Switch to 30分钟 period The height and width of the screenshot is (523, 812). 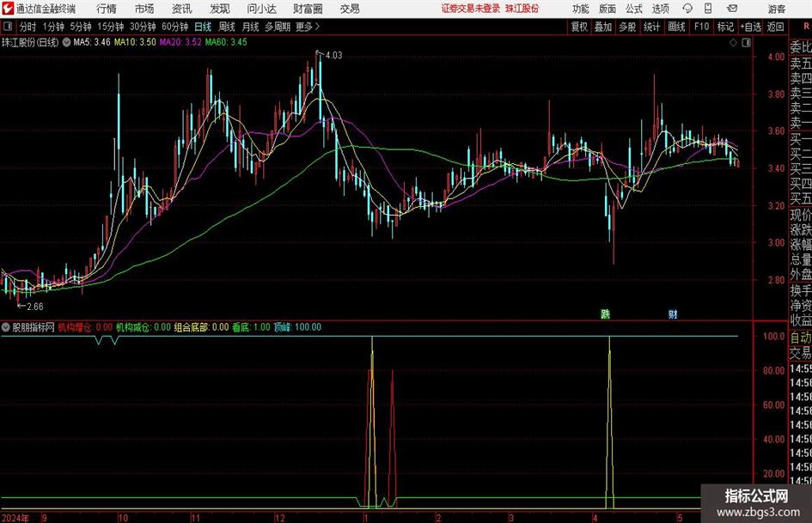pos(143,27)
